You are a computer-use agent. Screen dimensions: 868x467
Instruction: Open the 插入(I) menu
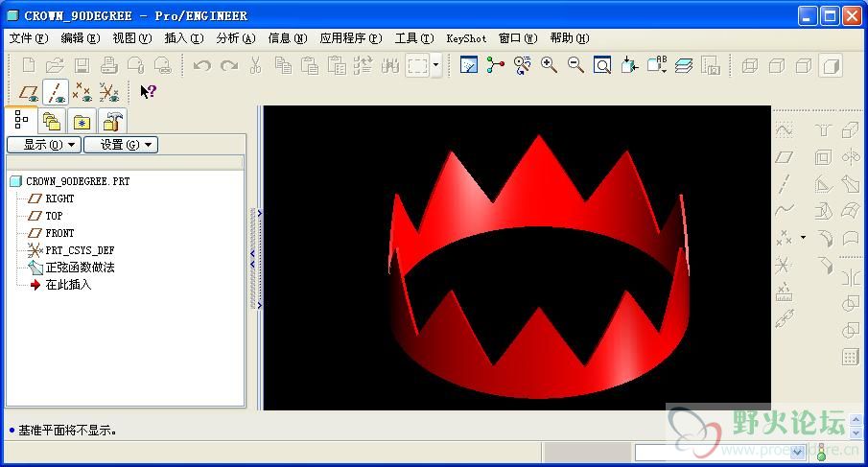(184, 38)
